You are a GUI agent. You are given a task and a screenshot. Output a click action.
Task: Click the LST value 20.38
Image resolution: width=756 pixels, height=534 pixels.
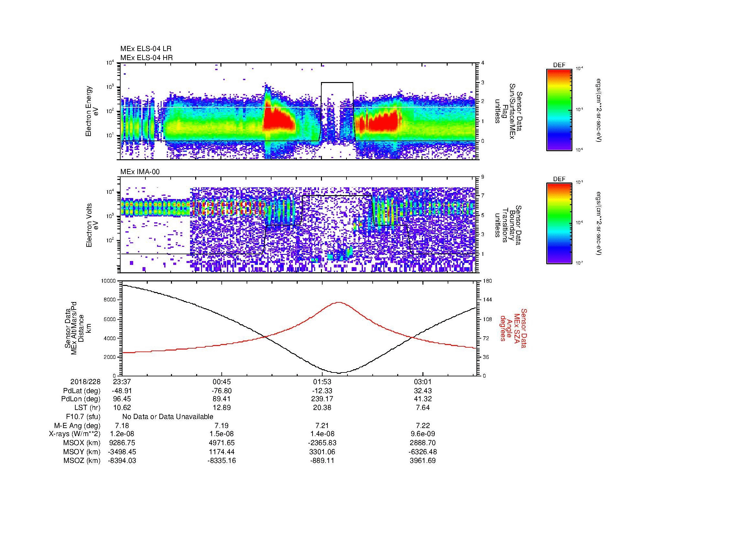tap(322, 408)
